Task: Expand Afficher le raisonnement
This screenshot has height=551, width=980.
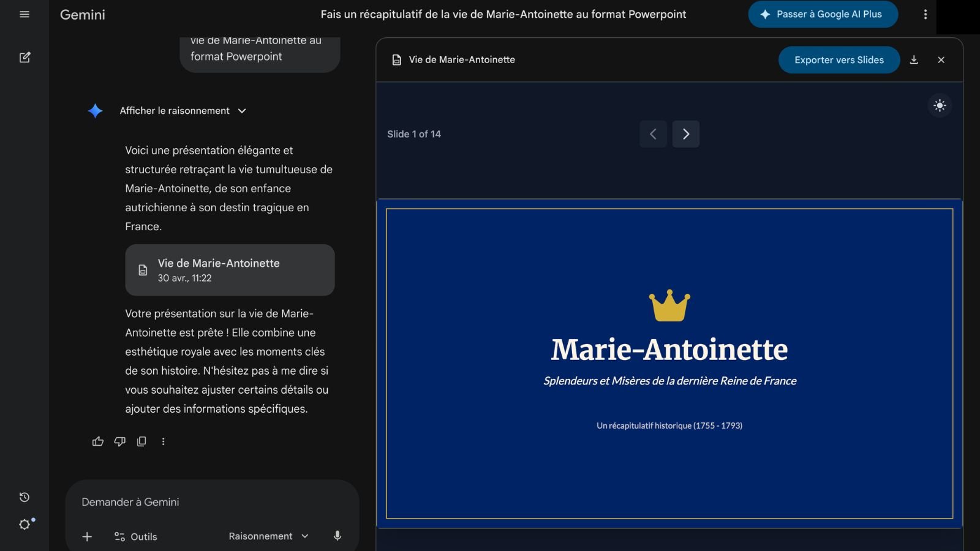Action: [183, 111]
